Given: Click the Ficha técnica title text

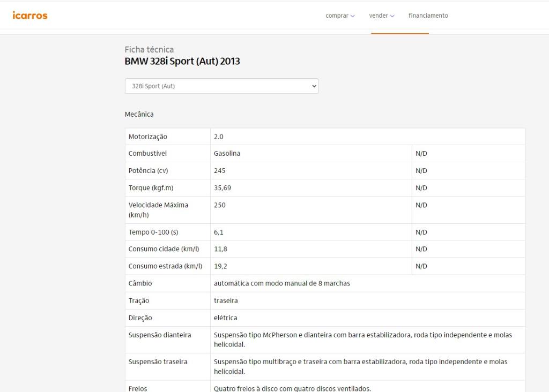Looking at the screenshot, I should click(x=149, y=49).
